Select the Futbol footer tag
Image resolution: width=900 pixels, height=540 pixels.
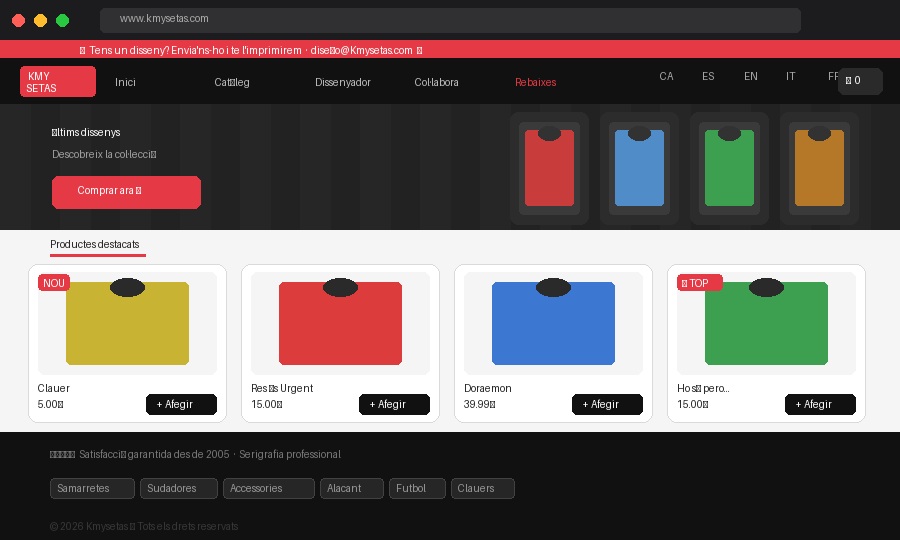[417, 488]
